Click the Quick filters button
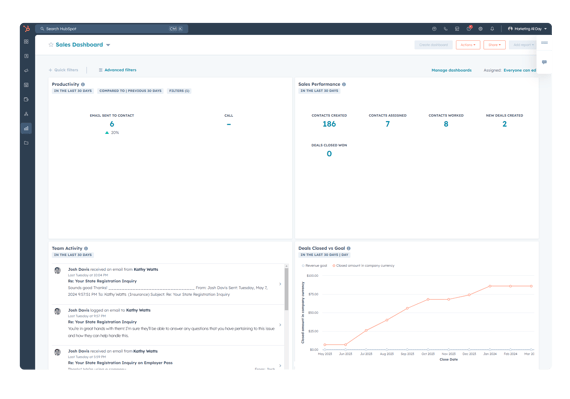Screen dimensions: 570x399 pos(64,70)
